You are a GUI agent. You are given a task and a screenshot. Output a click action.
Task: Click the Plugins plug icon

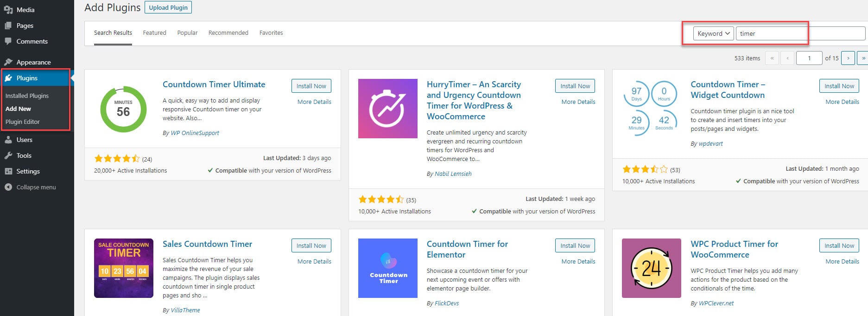point(8,78)
